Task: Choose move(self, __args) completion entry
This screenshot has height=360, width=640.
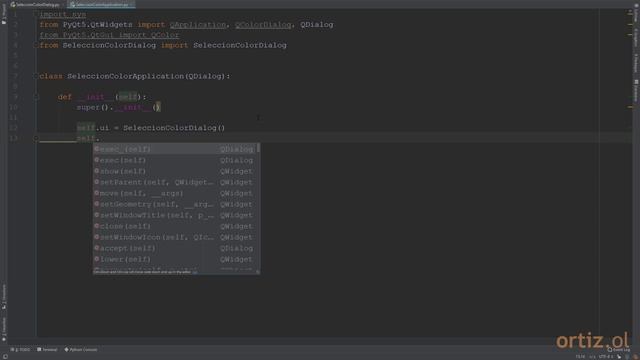Action: pos(174,193)
